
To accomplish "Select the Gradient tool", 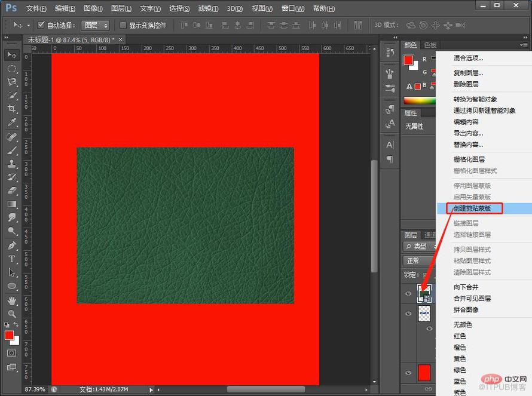I will [11, 204].
